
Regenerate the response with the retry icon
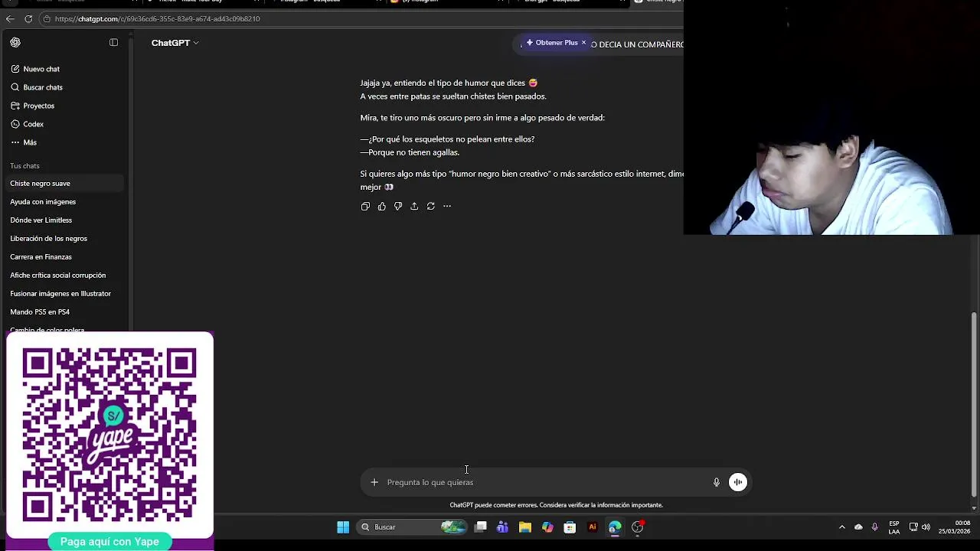(x=430, y=207)
